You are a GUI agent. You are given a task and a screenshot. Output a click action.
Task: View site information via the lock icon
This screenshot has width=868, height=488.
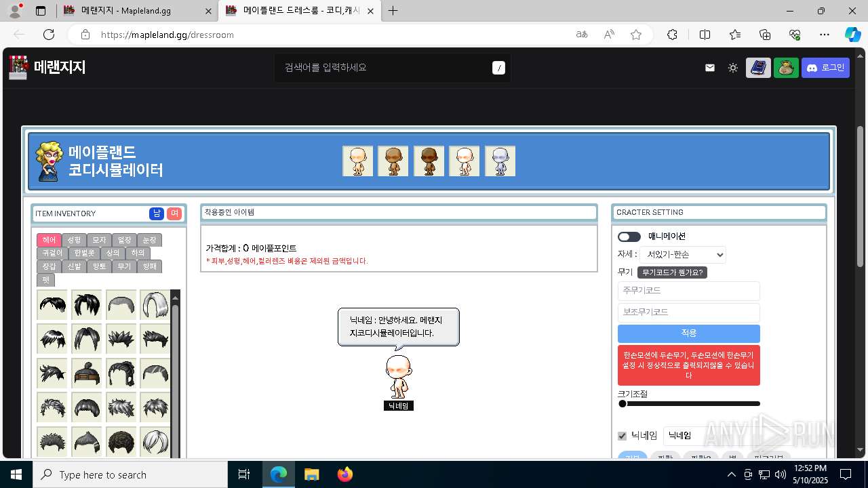(85, 35)
